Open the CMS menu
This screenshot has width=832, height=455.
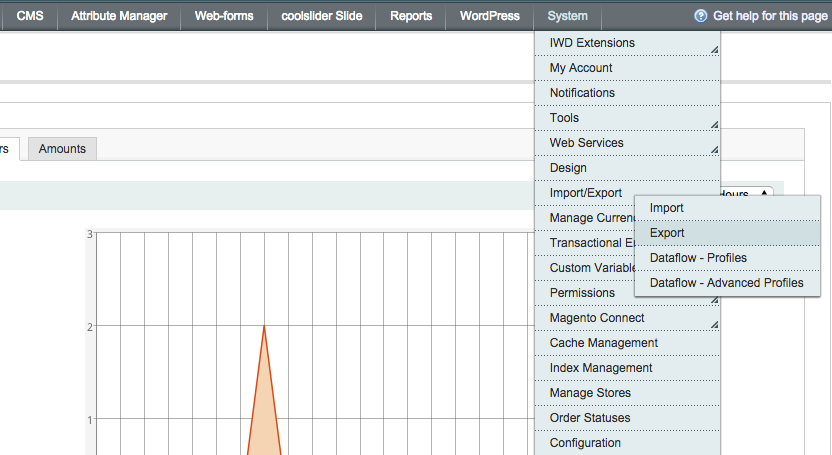point(30,16)
